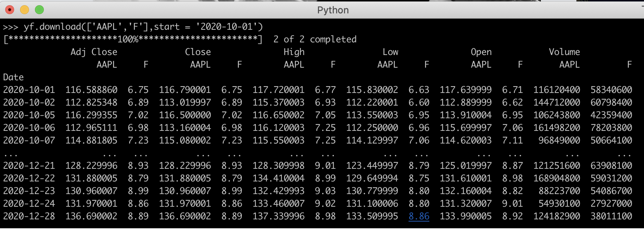Click the Low value 123.449997
This screenshot has height=229, width=644.
coord(372,166)
